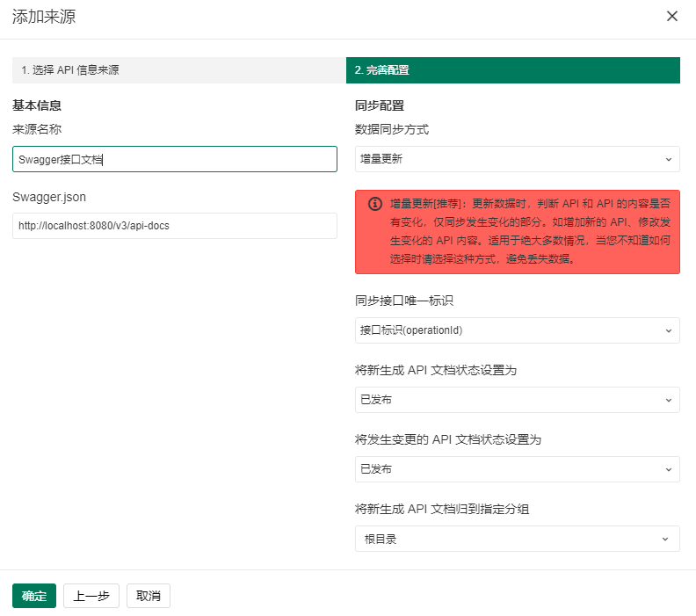Click the Swagger.json label

[49, 197]
